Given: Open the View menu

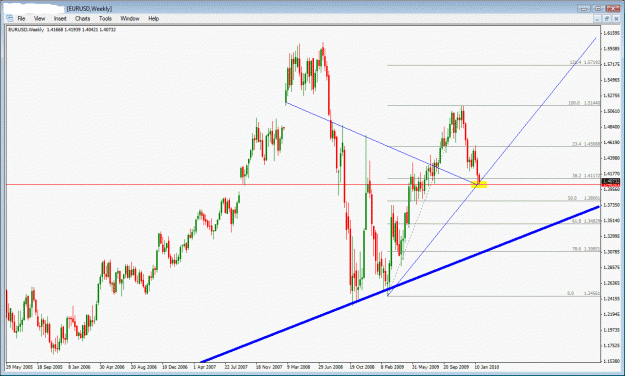Looking at the screenshot, I should coord(39,18).
